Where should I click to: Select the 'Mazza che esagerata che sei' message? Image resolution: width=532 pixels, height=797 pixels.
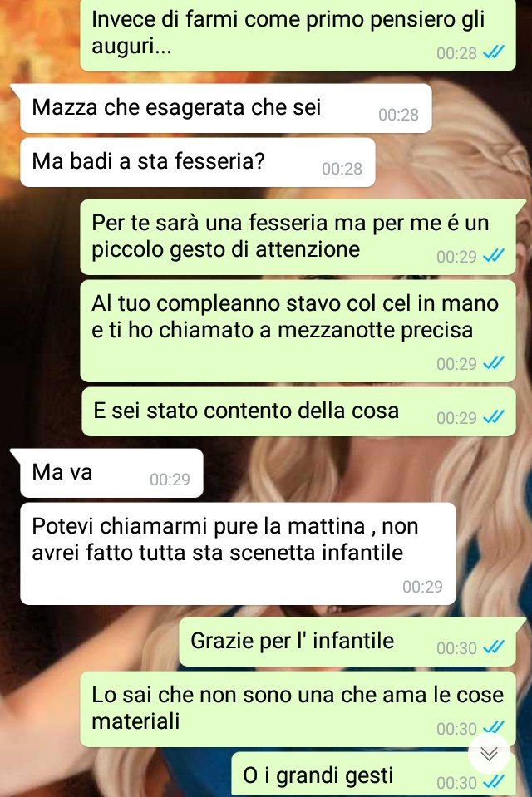(226, 108)
